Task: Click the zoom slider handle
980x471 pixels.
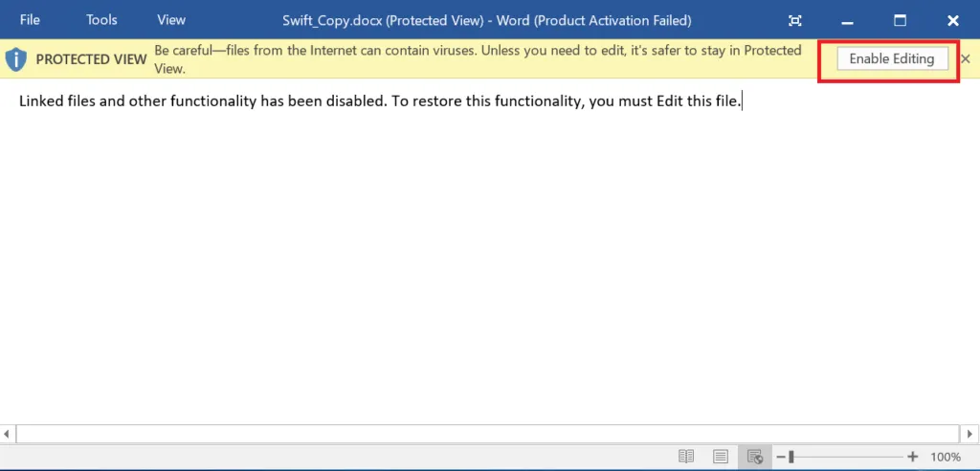Action: (x=791, y=458)
